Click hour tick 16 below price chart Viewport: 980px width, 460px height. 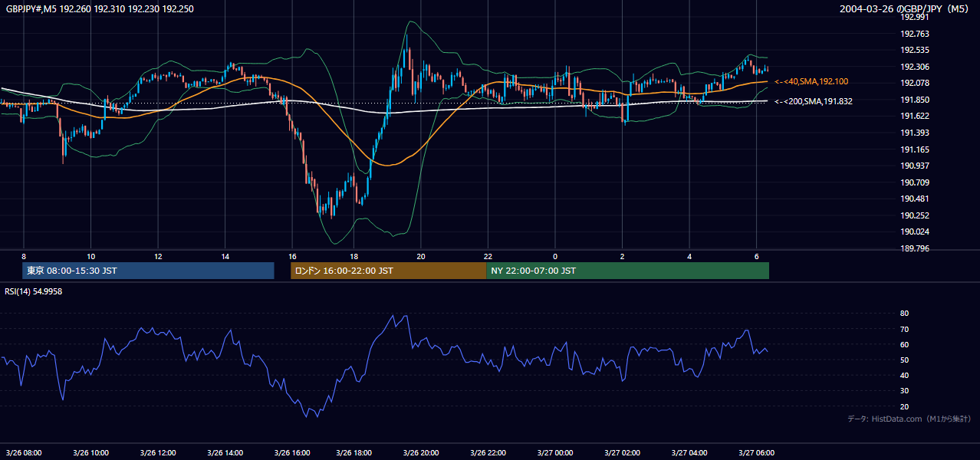pos(291,256)
